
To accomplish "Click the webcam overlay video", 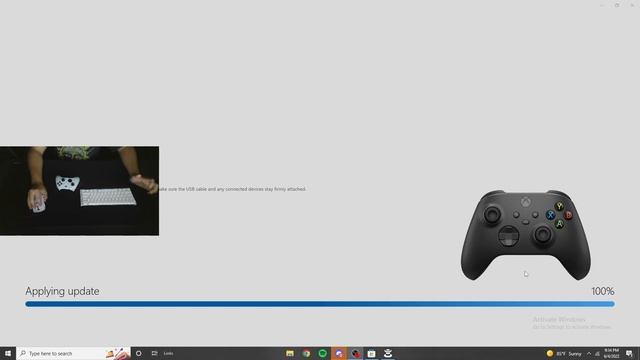I will click(x=80, y=191).
